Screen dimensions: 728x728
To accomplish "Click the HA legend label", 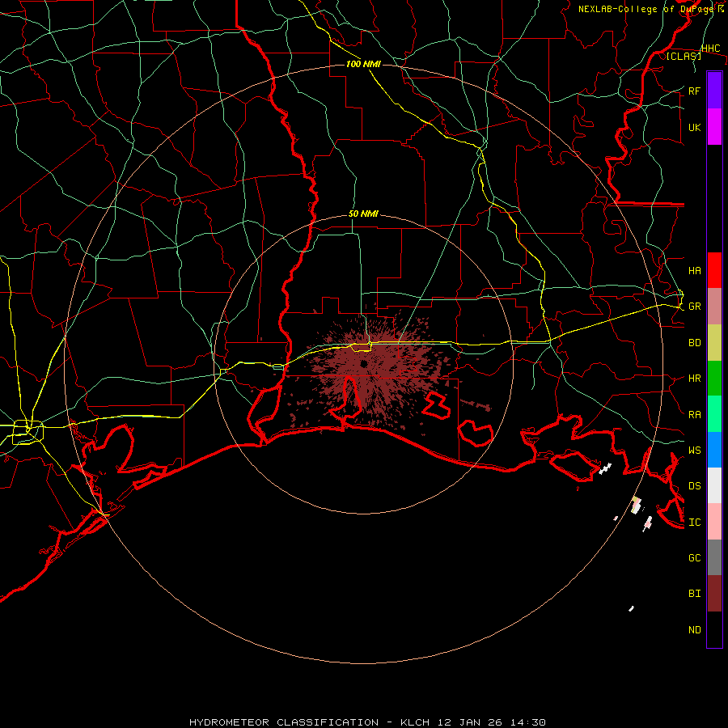I will click(694, 270).
